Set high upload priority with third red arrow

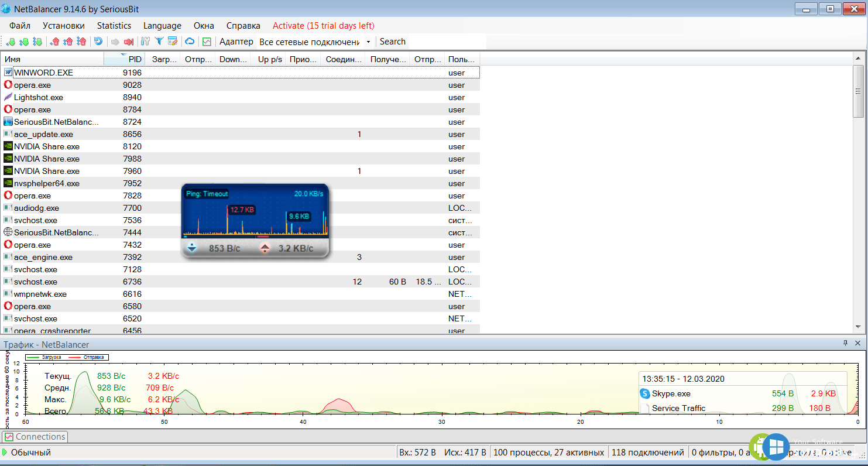tap(81, 42)
